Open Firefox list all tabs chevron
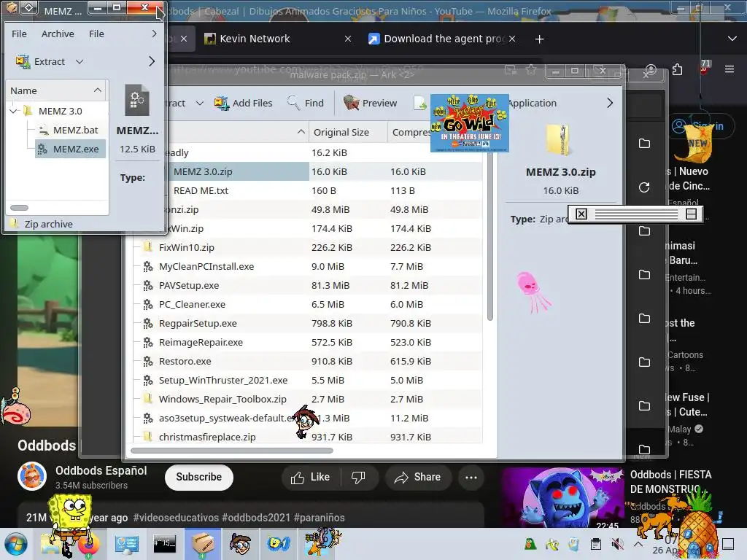747x560 pixels. pyautogui.click(x=732, y=39)
